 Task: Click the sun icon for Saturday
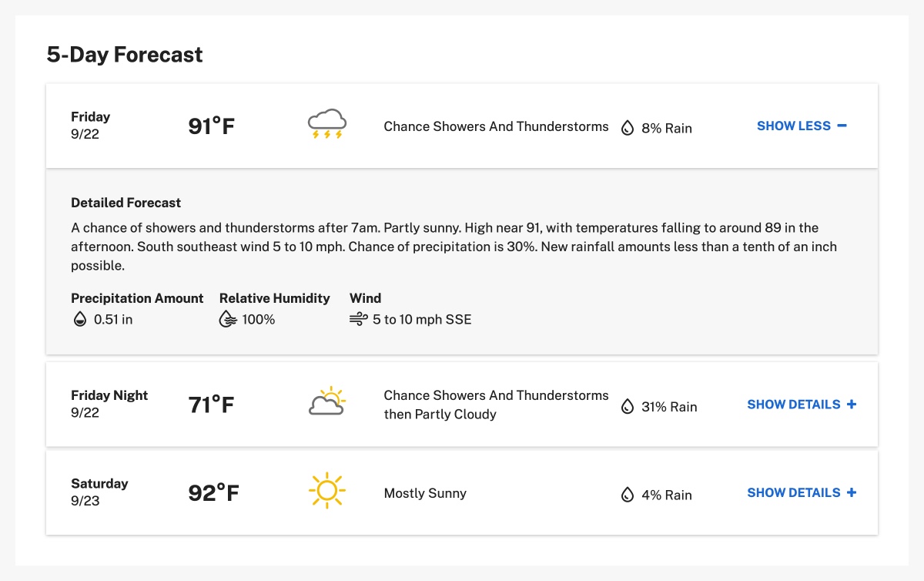[327, 490]
